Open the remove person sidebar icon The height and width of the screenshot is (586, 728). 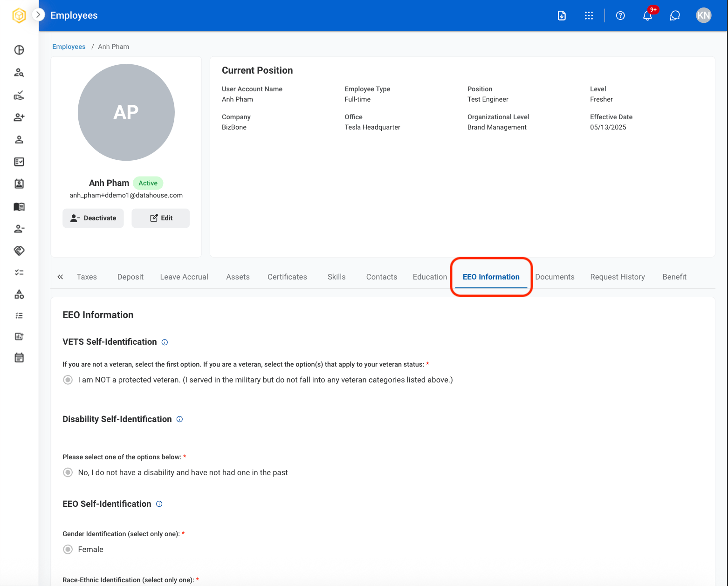point(19,229)
